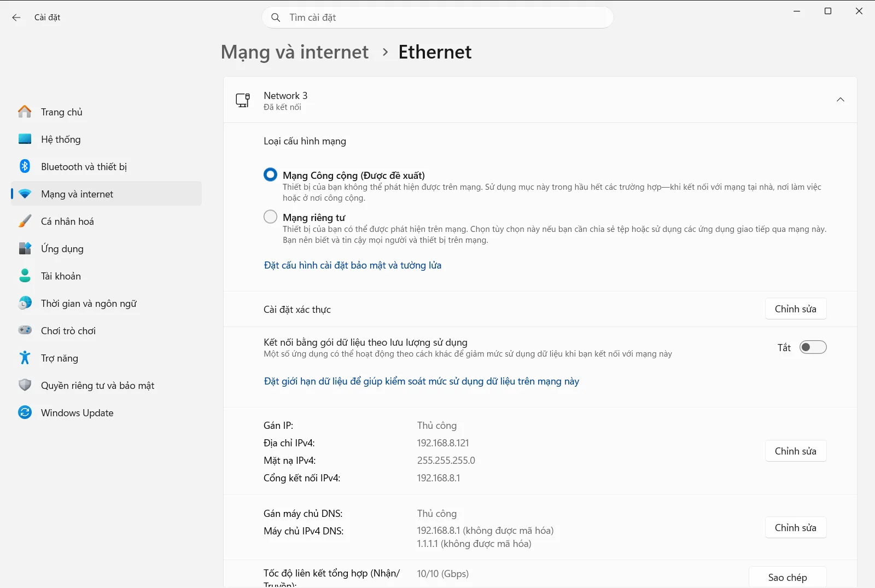
Task: Open data limit settings link
Action: coord(422,381)
